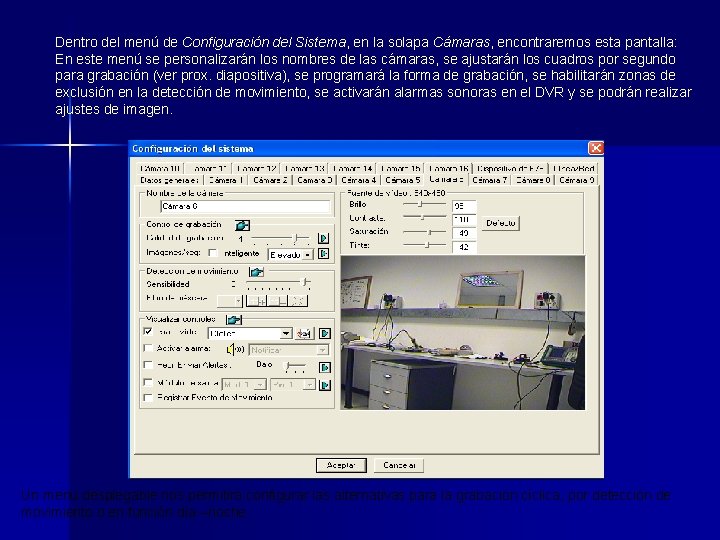Enable the Módulo de salida checkbox
The width and height of the screenshot is (720, 540).
[x=148, y=382]
